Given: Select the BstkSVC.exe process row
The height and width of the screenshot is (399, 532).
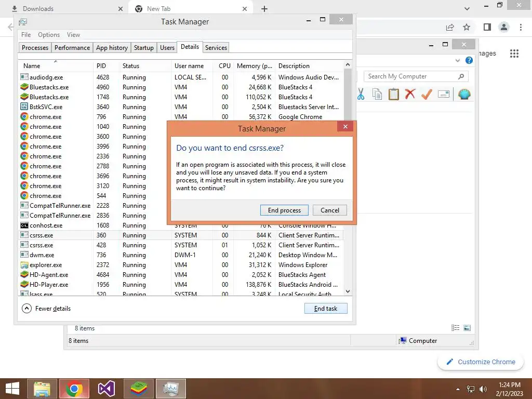Looking at the screenshot, I should coord(181,107).
